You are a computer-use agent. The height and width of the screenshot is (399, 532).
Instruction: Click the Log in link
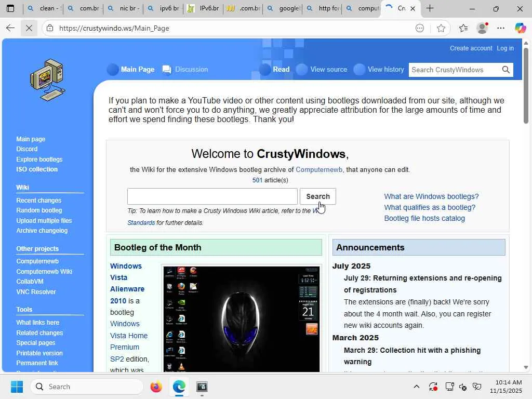tap(505, 48)
